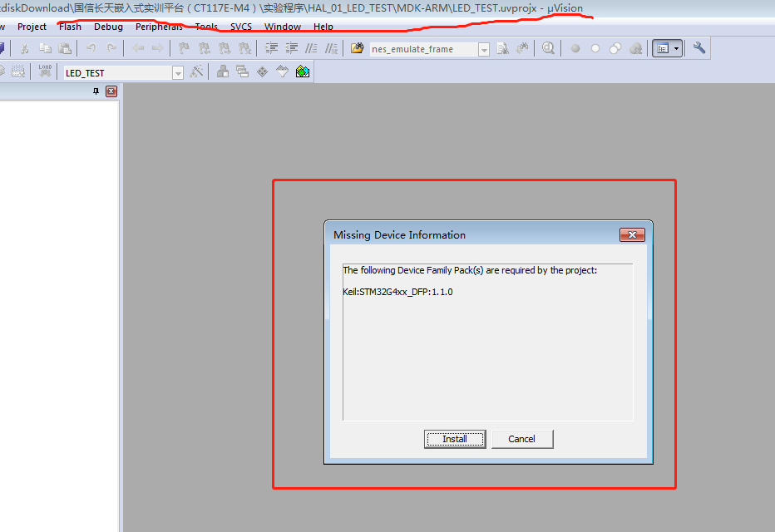This screenshot has height=532, width=775.
Task: Expand the LED_TEST target dropdown
Action: click(178, 73)
